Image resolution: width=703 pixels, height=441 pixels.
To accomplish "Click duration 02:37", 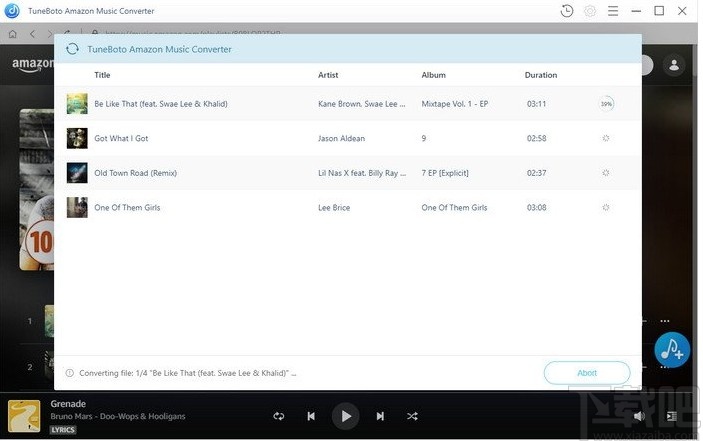I will (536, 173).
